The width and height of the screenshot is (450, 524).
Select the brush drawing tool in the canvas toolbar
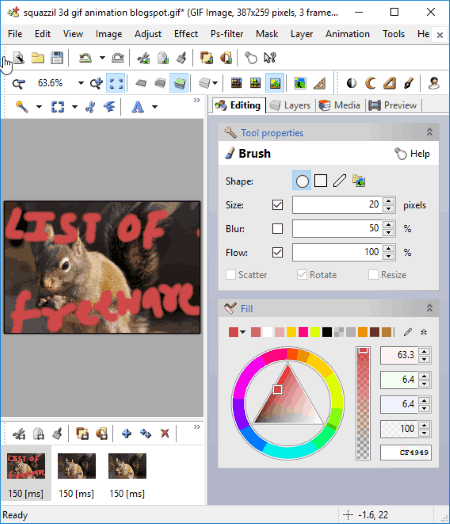[x=22, y=107]
